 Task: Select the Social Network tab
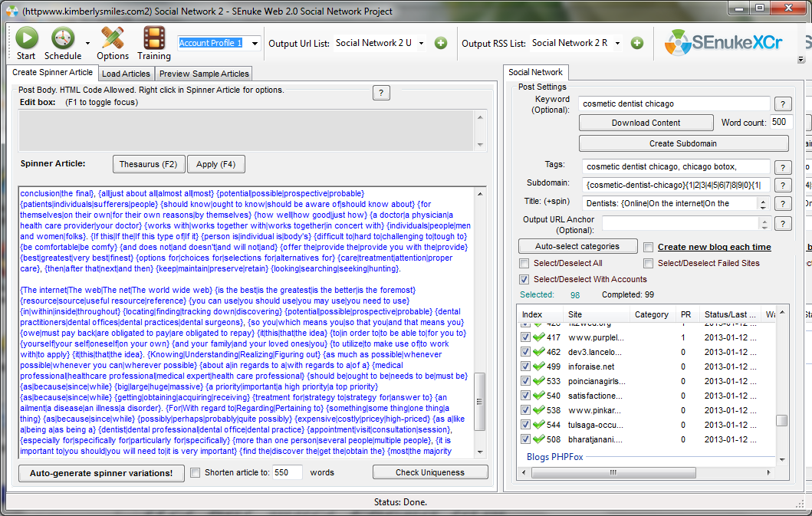coord(535,73)
